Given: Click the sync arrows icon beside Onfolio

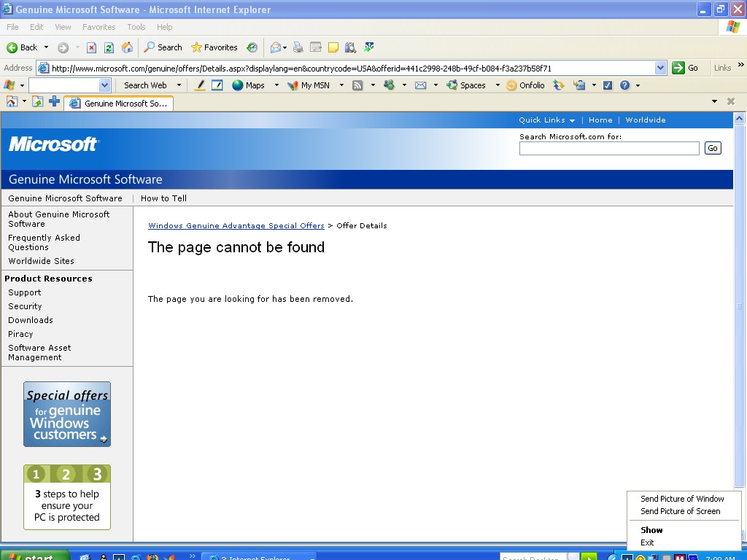Looking at the screenshot, I should pyautogui.click(x=558, y=85).
